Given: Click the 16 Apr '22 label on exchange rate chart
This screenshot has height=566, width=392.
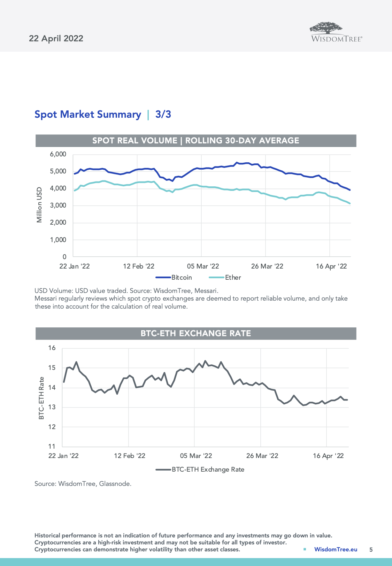Looking at the screenshot, I should [328, 456].
